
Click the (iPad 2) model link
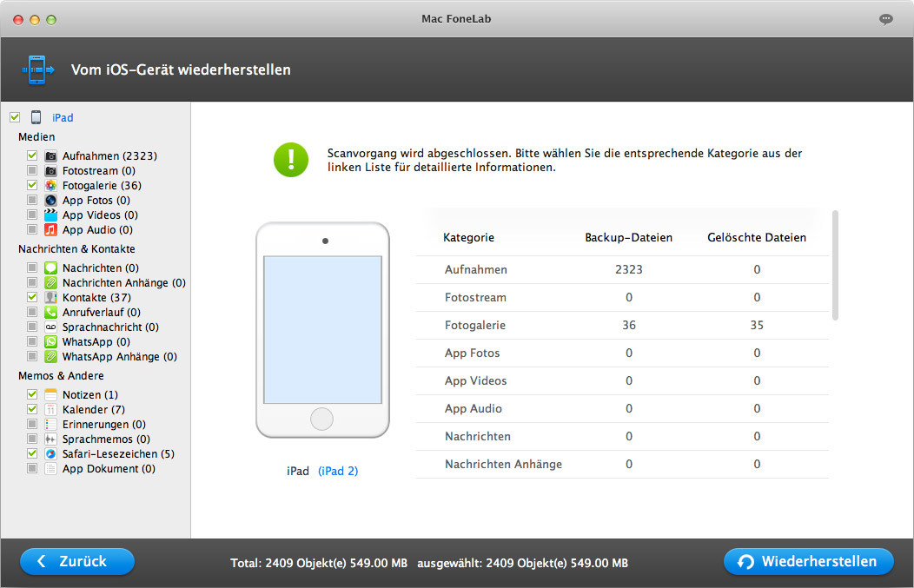[x=338, y=471]
